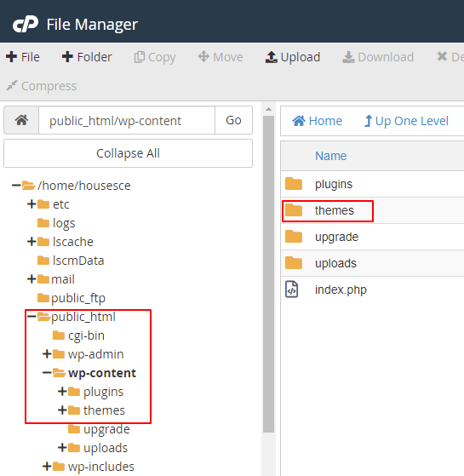The image size is (464, 476).
Task: Select the public_ftp folder in tree
Action: 78,298
